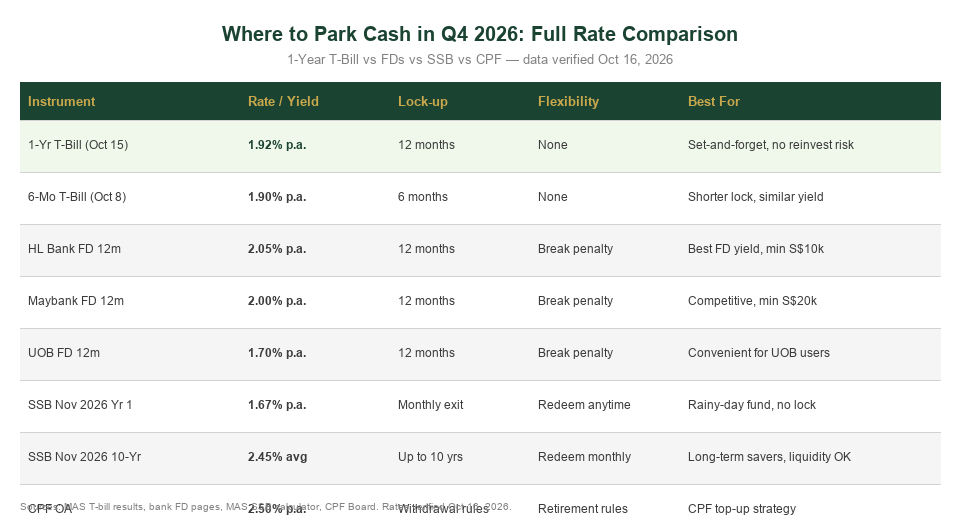Select the '2.00% p.a.' rate cell
The height and width of the screenshot is (520, 960).
click(x=277, y=301)
